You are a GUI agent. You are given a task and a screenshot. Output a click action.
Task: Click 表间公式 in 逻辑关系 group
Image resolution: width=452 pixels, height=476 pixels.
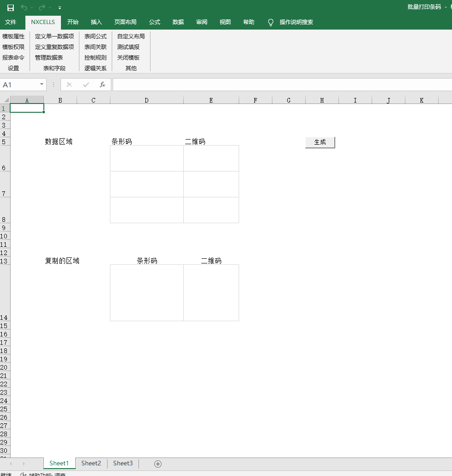(x=95, y=36)
